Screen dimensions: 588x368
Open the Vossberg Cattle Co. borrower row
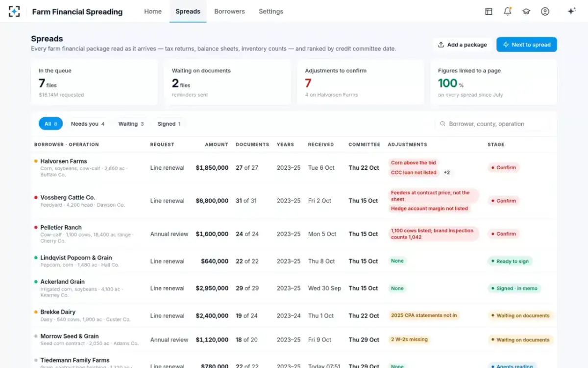[x=294, y=201]
